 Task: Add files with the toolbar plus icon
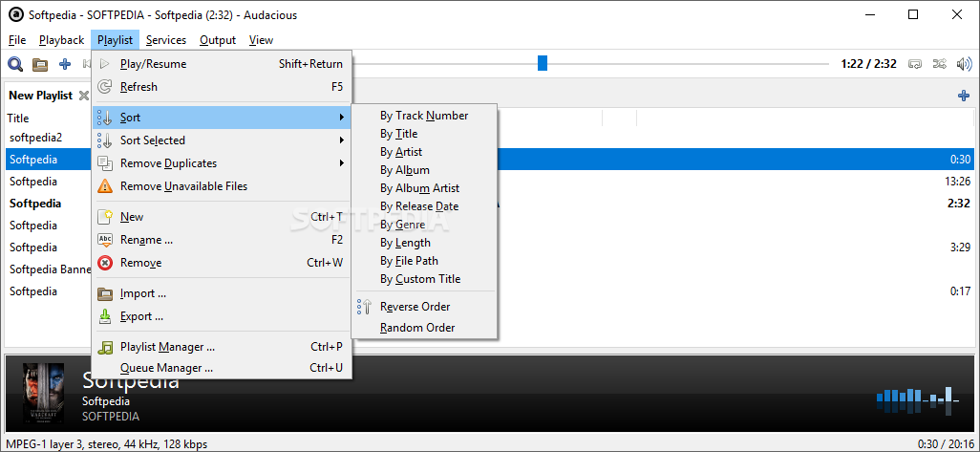pos(65,64)
